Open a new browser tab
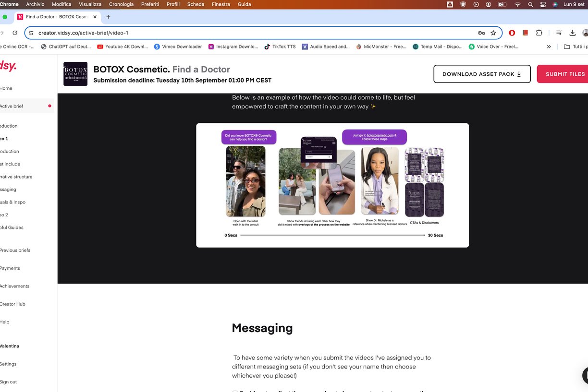This screenshot has height=392, width=588. tap(108, 17)
